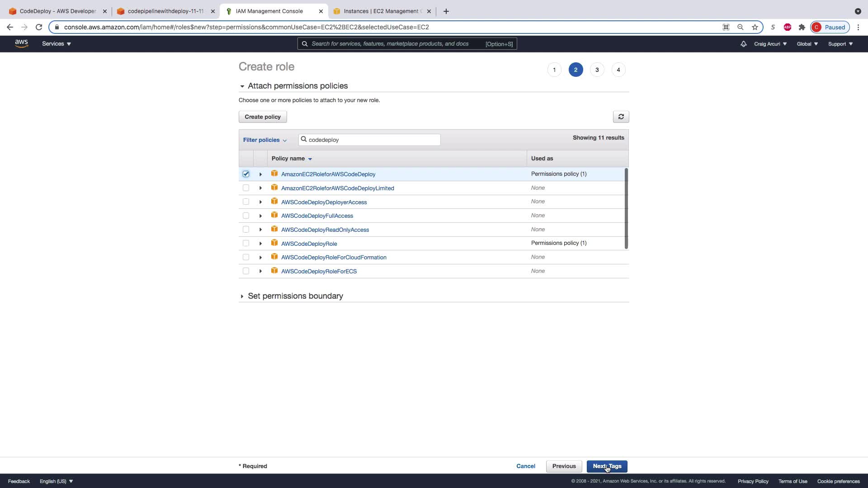This screenshot has height=488, width=868.
Task: Click the browser zoom magnifier icon
Action: pos(741,27)
